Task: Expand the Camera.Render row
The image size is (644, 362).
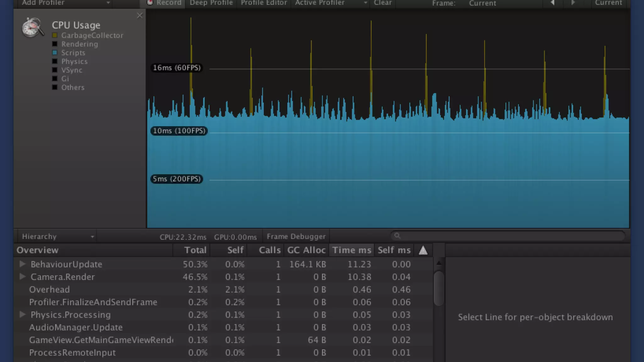Action: point(22,277)
